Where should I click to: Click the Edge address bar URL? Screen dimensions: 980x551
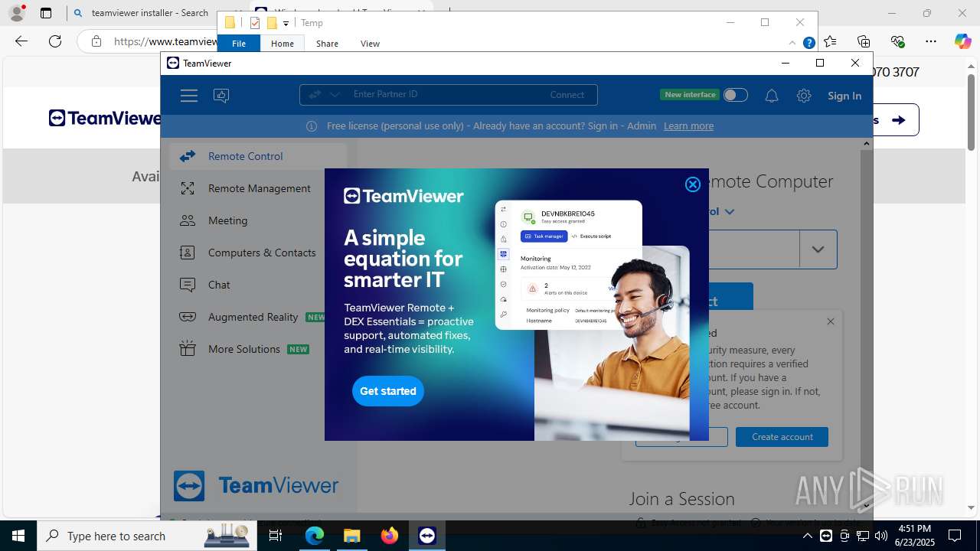click(165, 41)
